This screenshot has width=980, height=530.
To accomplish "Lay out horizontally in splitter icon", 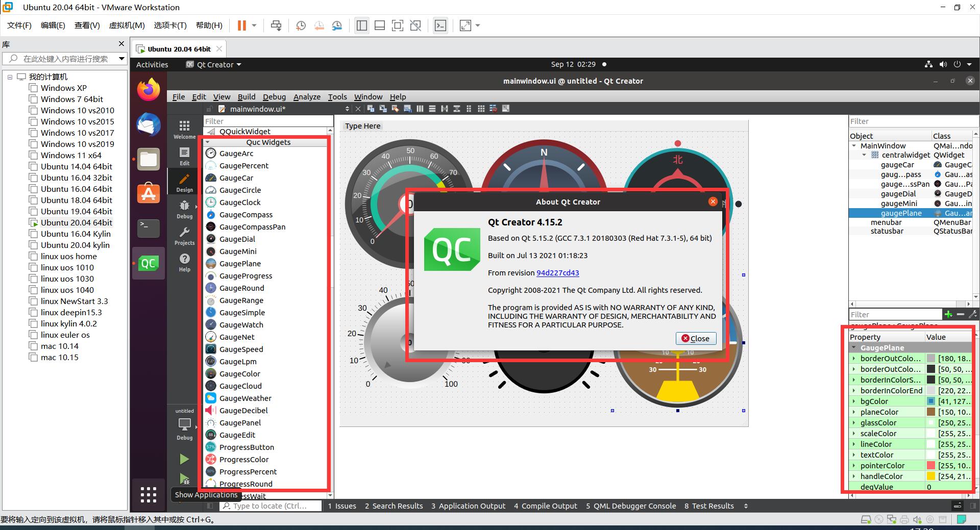I will 444,109.
